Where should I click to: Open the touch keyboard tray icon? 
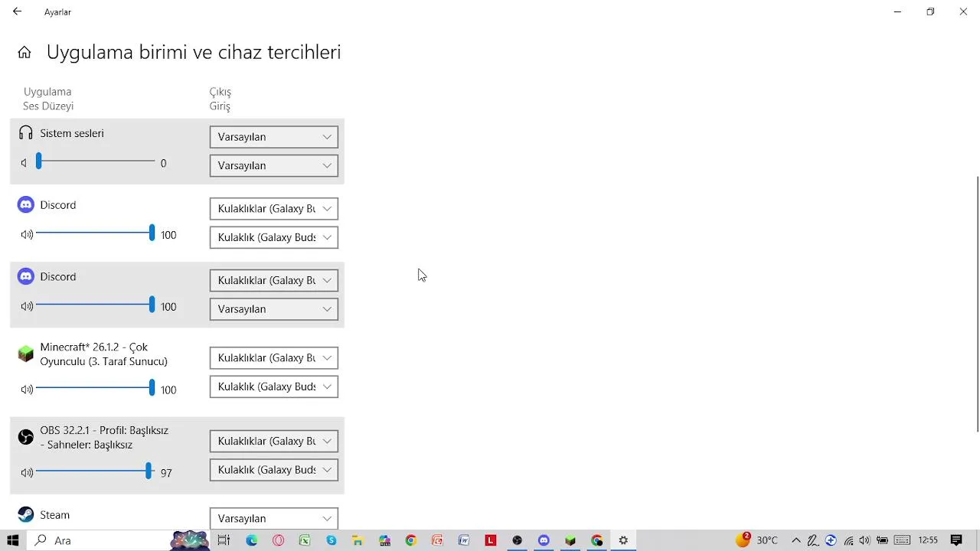pyautogui.click(x=902, y=540)
